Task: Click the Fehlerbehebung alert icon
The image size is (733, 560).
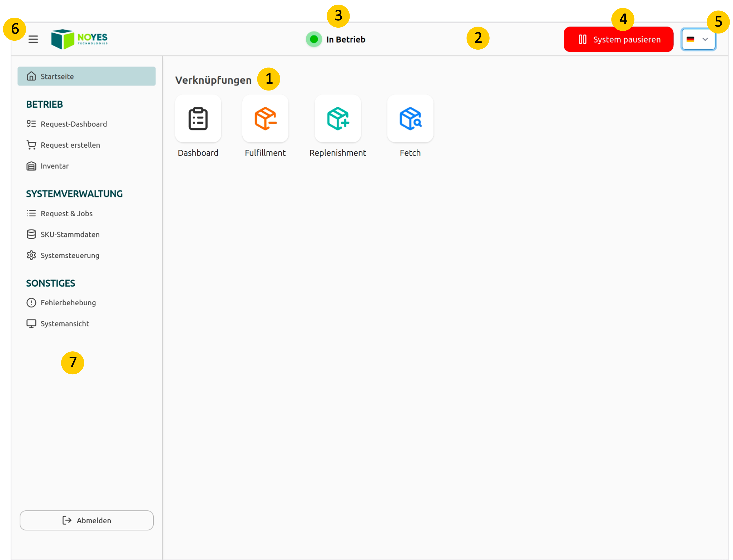Action: click(31, 303)
